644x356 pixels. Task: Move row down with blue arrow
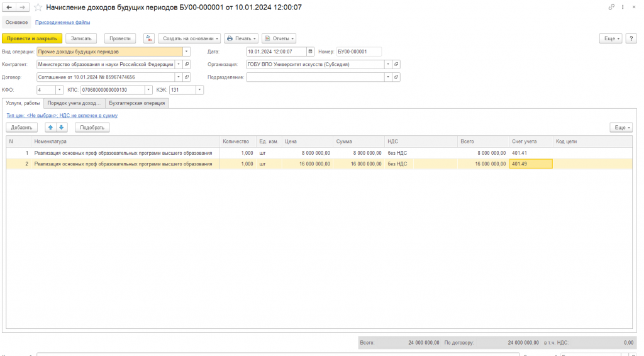coord(61,127)
